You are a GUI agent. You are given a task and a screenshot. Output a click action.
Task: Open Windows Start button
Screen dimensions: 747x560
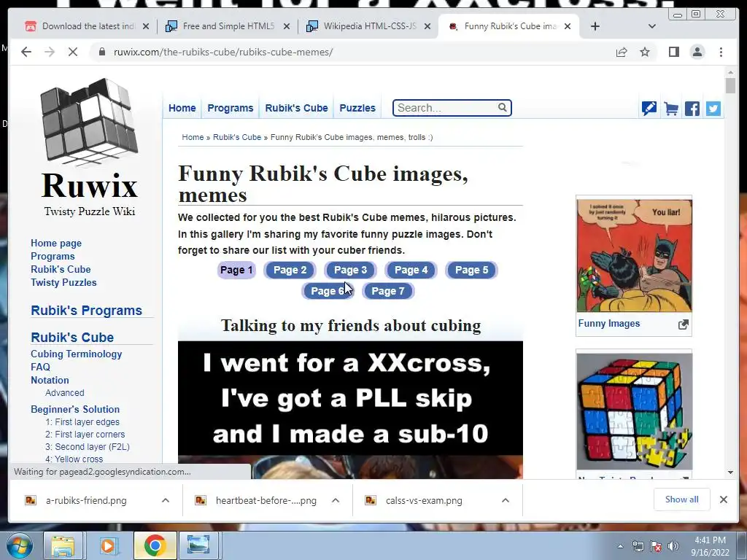[20, 545]
